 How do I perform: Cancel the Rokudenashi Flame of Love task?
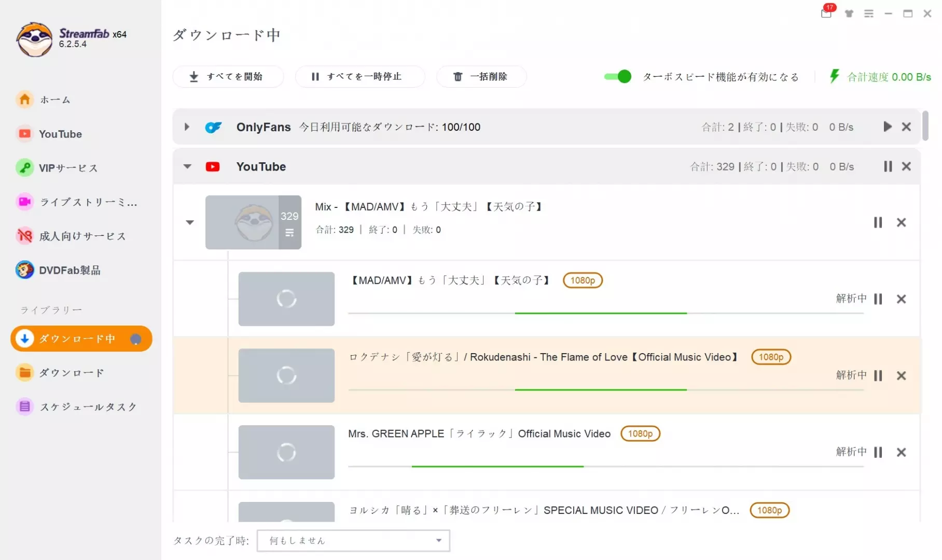point(902,375)
